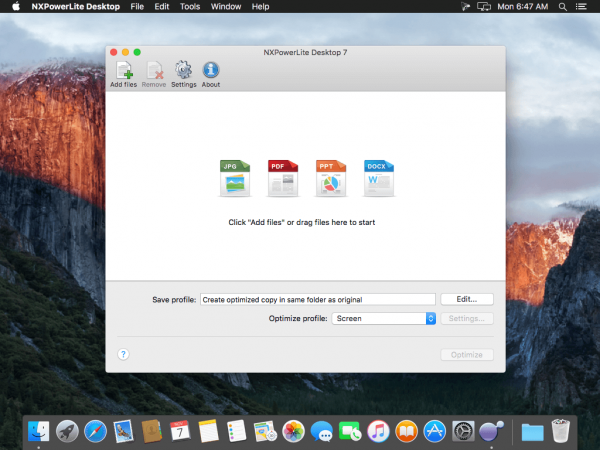Open the Mail app in Dock
The width and height of the screenshot is (600, 450).
tap(123, 431)
